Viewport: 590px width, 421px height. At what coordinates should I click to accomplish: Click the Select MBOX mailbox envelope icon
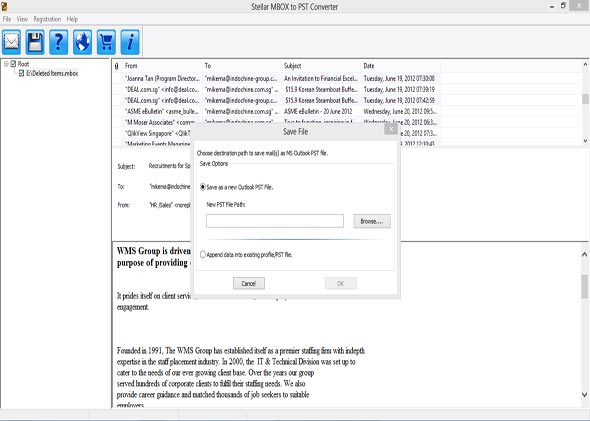pyautogui.click(x=11, y=42)
